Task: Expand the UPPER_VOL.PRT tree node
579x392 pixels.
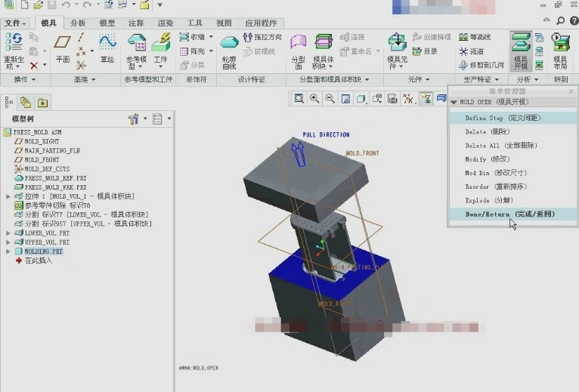Action: point(8,242)
